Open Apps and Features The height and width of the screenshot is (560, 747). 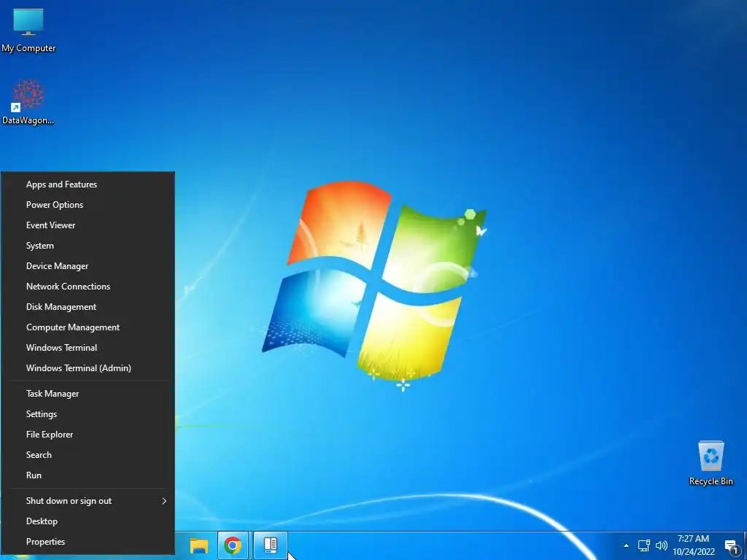click(88, 184)
